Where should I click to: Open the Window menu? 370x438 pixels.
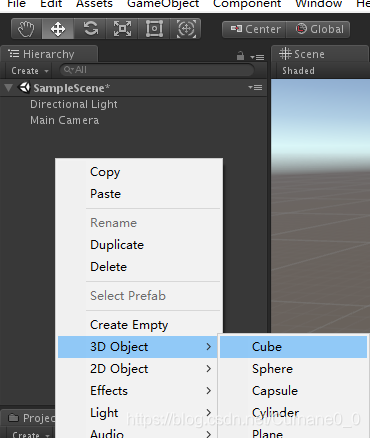click(x=319, y=4)
